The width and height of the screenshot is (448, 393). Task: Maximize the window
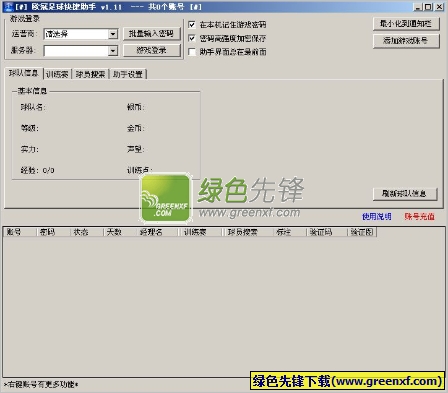428,7
